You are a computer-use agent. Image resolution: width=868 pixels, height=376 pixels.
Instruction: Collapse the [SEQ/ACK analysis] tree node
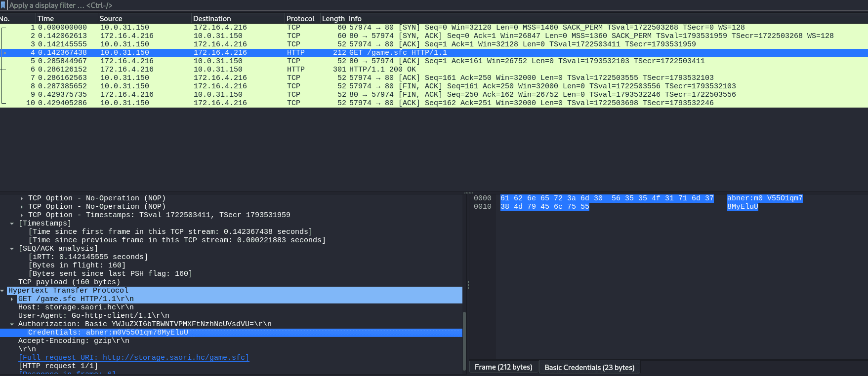[12, 249]
